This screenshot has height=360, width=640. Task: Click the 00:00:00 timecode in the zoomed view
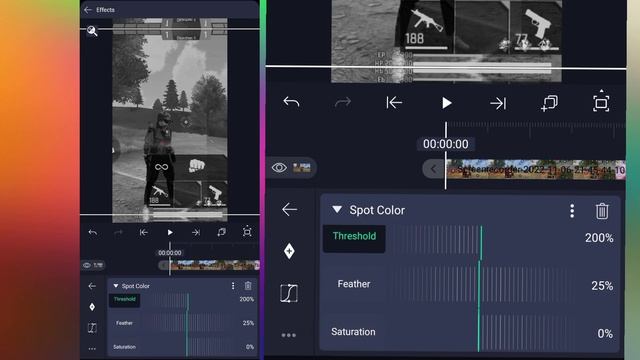coord(446,144)
